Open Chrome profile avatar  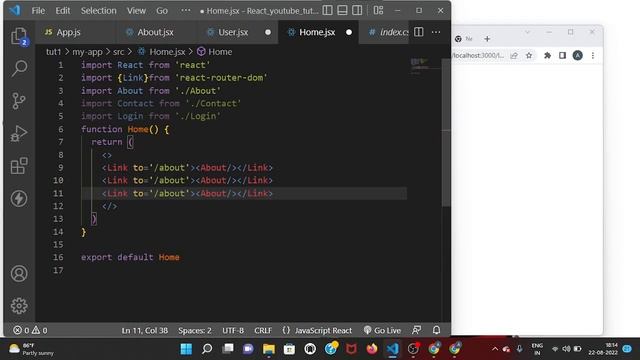[x=578, y=56]
